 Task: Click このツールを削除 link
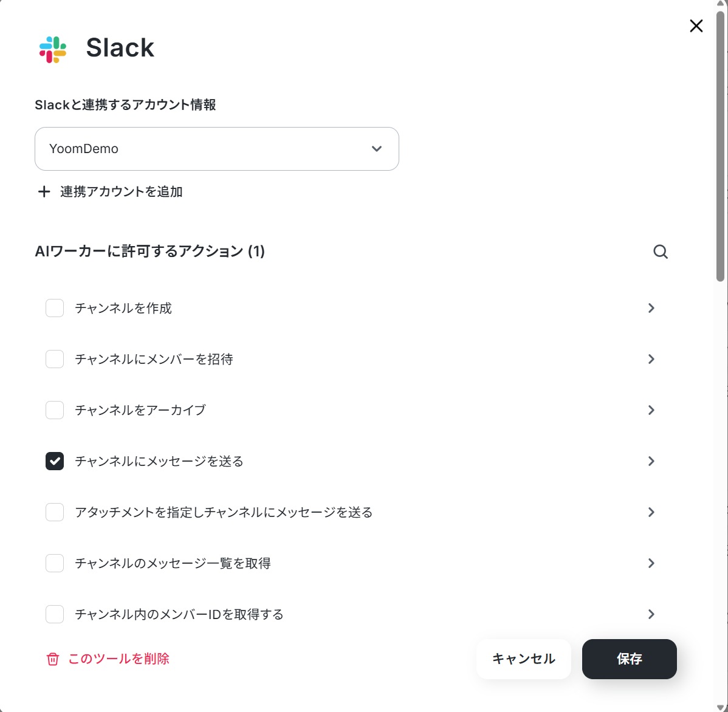(118, 659)
